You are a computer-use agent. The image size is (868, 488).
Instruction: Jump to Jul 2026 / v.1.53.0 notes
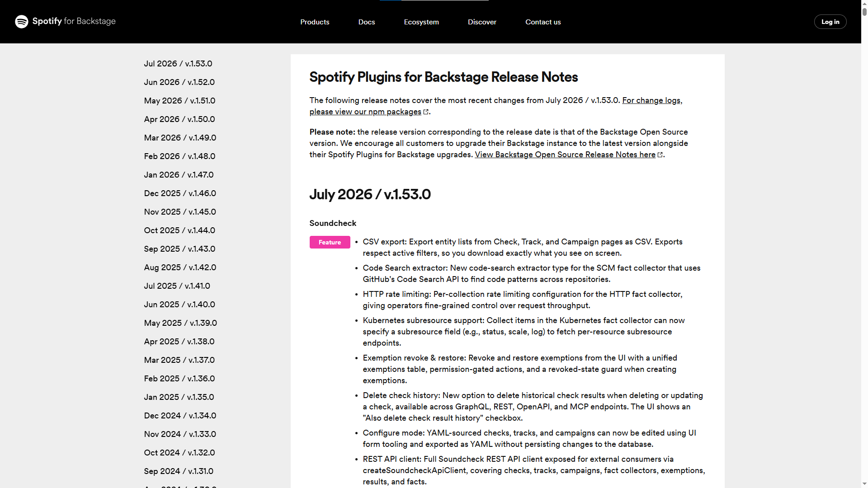[x=178, y=64]
